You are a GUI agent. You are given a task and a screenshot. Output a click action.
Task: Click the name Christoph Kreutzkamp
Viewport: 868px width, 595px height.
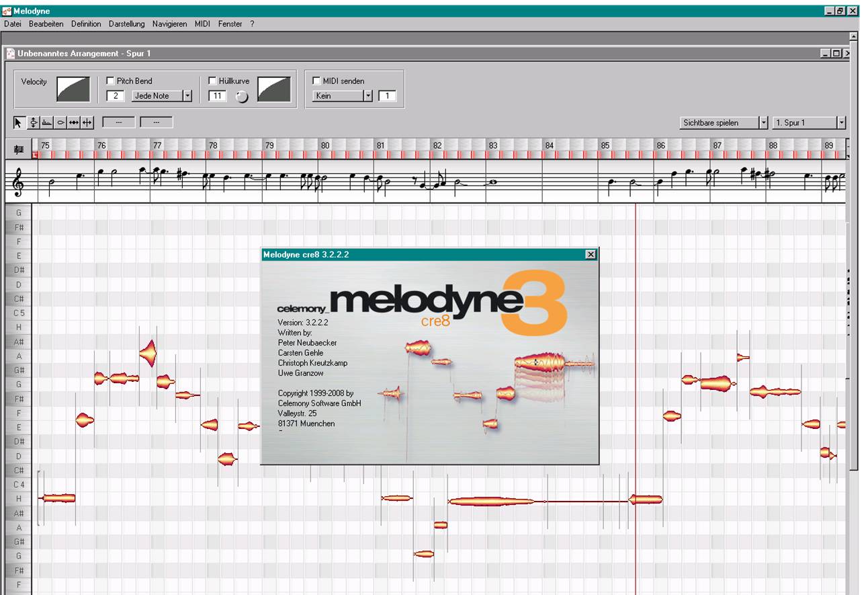click(x=312, y=363)
